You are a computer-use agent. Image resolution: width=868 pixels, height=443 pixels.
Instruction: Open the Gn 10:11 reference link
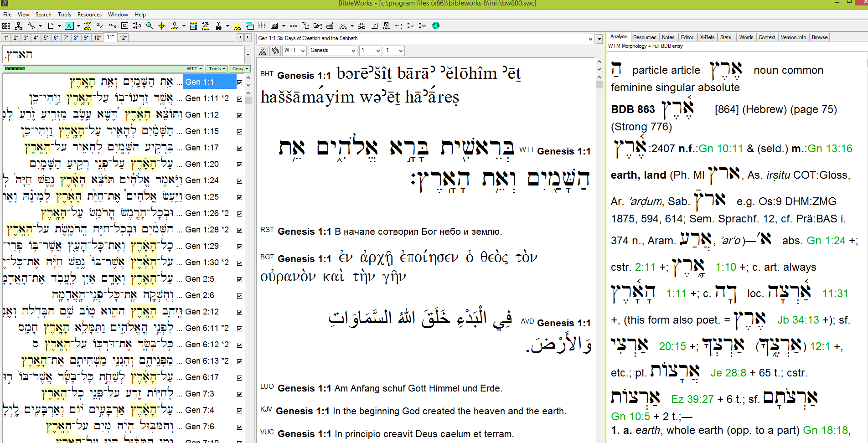click(x=721, y=149)
